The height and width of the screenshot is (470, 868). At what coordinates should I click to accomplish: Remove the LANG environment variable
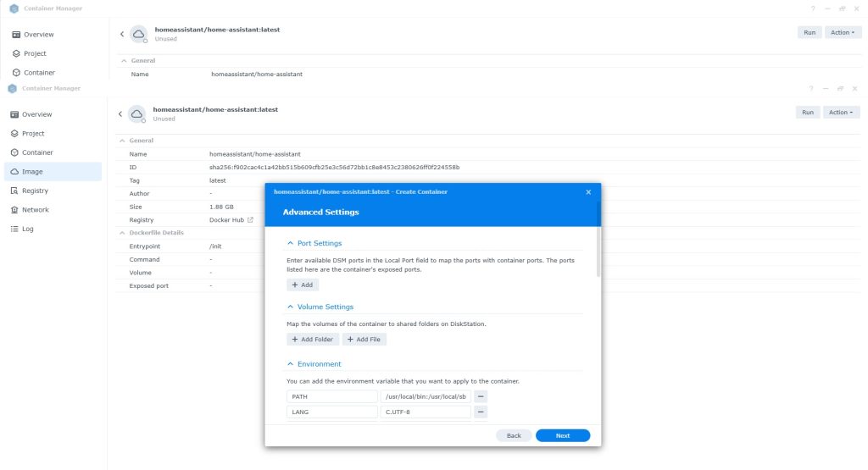[481, 412]
